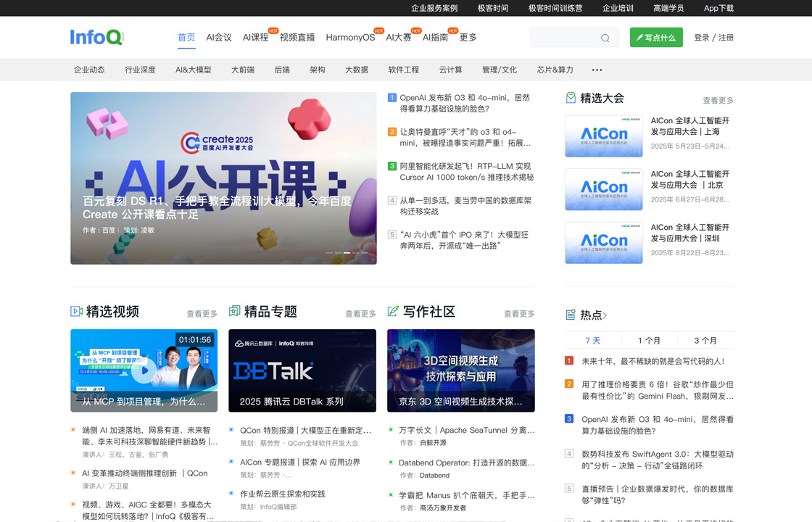
Task: Click 注册 to register
Action: [x=726, y=37]
